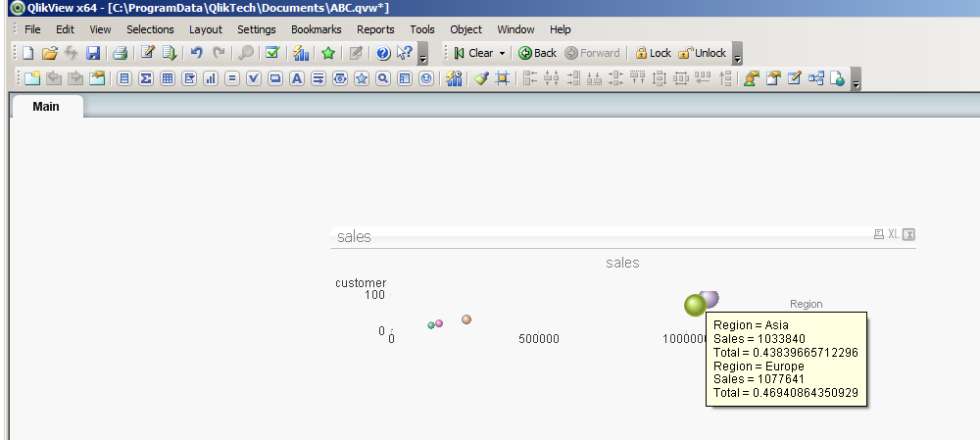The width and height of the screenshot is (980, 440).
Task: Go Back one selection step
Action: click(x=537, y=53)
